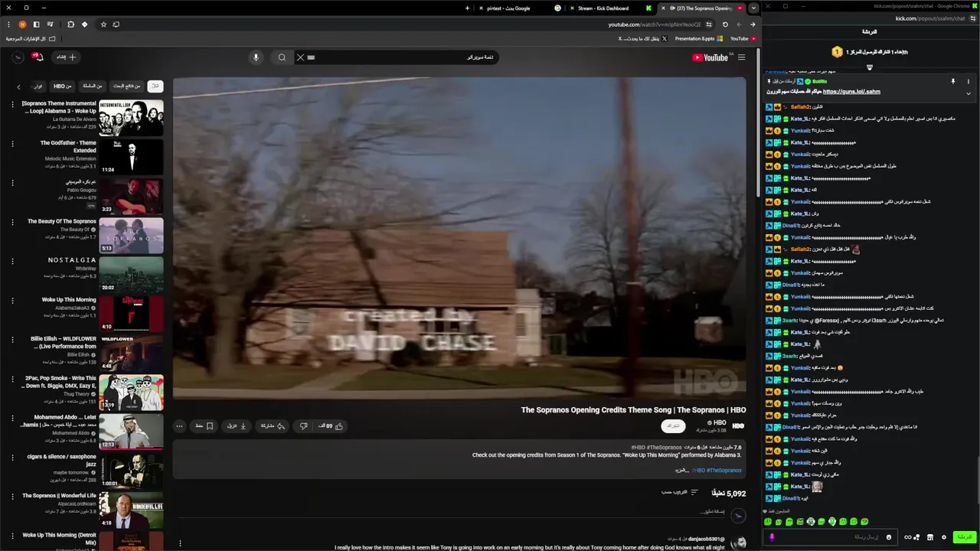Open the guns.lol/sahm link in Kick chat
This screenshot has height=551, width=980.
851,92
